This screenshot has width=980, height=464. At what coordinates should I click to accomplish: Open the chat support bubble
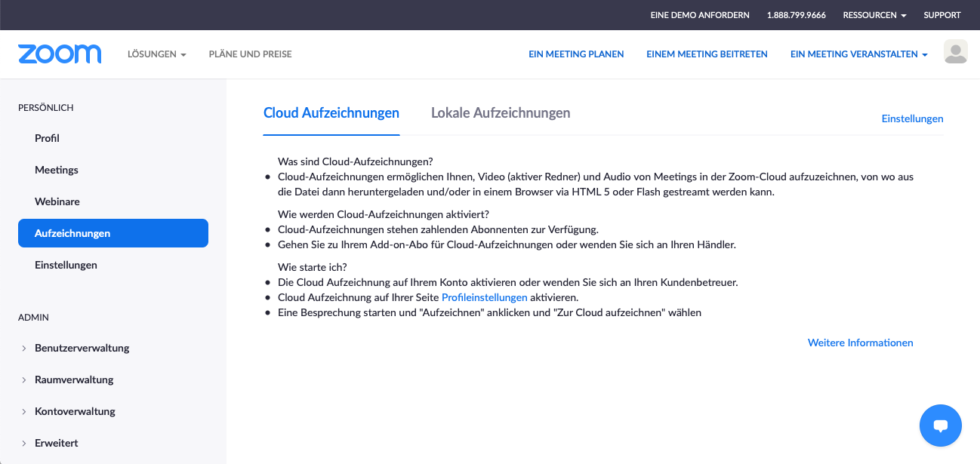click(940, 426)
